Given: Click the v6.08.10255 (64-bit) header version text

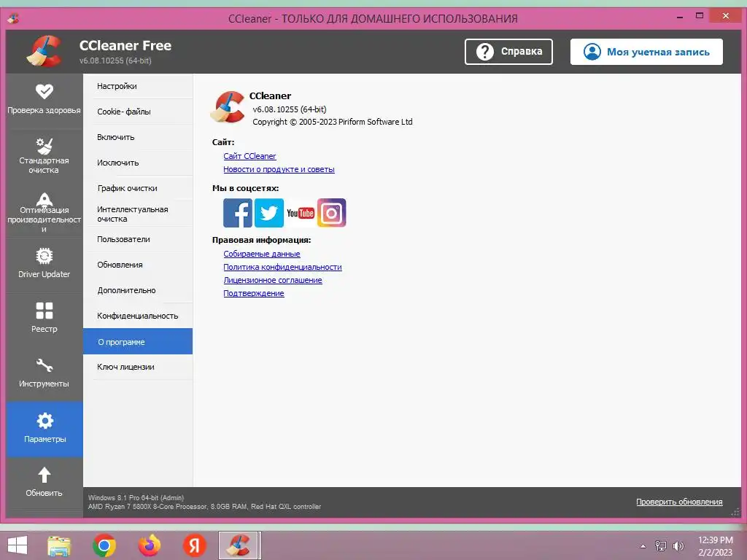Looking at the screenshot, I should (115, 61).
